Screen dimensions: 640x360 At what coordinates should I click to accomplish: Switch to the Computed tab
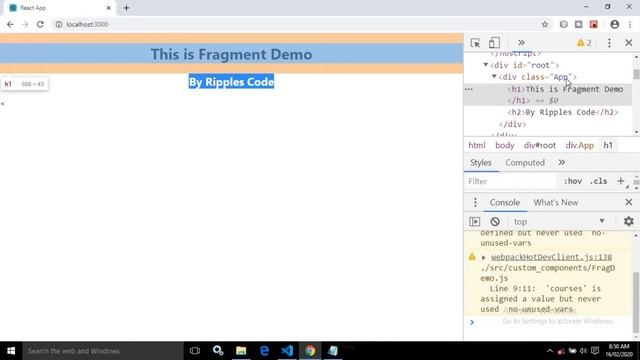[525, 162]
